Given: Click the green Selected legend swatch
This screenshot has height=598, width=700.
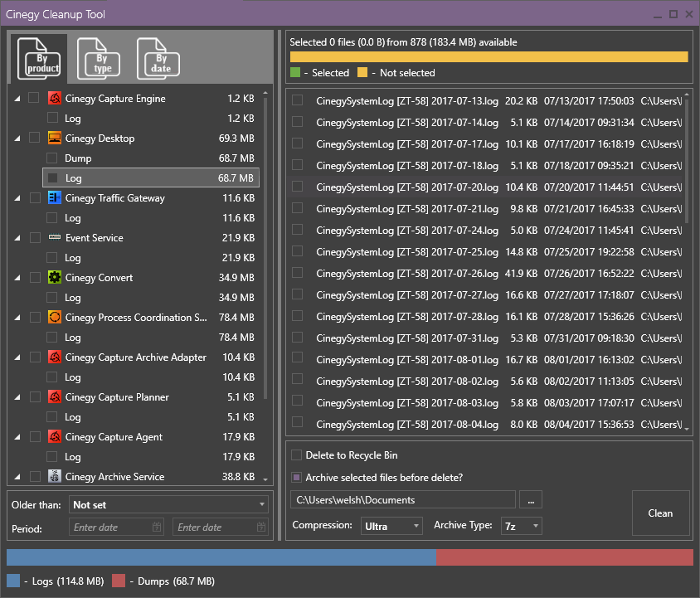Looking at the screenshot, I should coord(295,72).
